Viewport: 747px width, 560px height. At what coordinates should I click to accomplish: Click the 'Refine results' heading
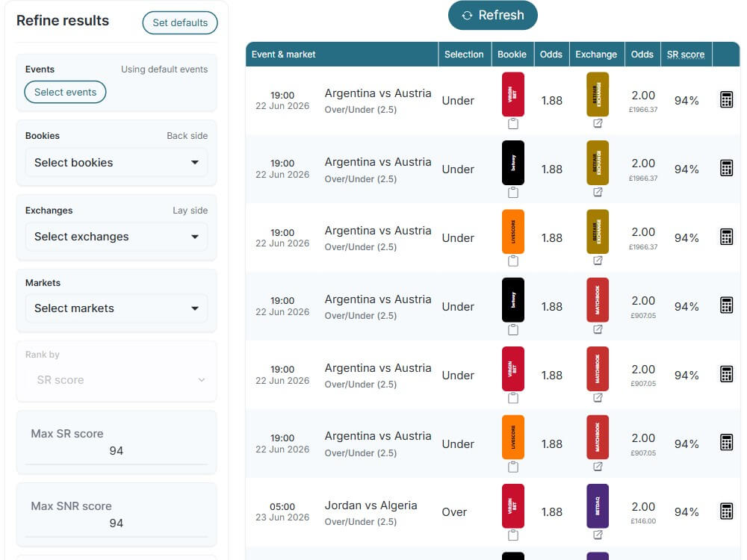coord(63,20)
